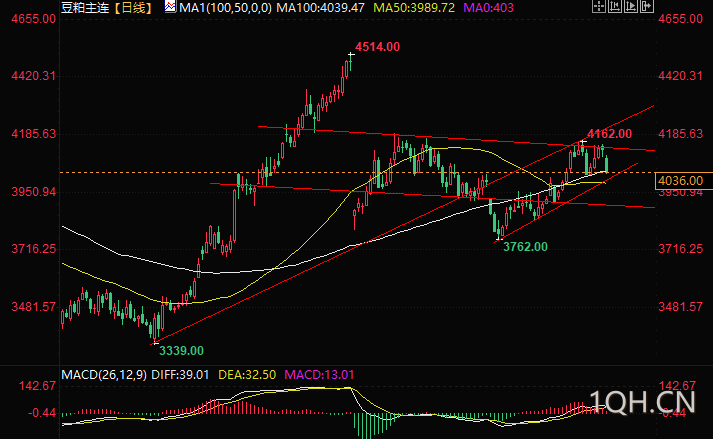The width and height of the screenshot is (713, 439).
Task: Open the MA1 indicator chart icon
Action: pos(170,7)
